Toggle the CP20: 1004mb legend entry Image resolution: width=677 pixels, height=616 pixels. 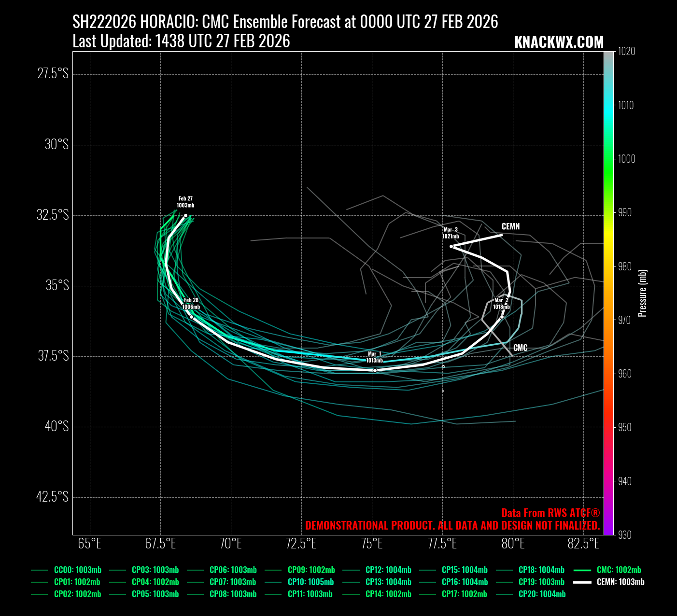[x=542, y=594]
